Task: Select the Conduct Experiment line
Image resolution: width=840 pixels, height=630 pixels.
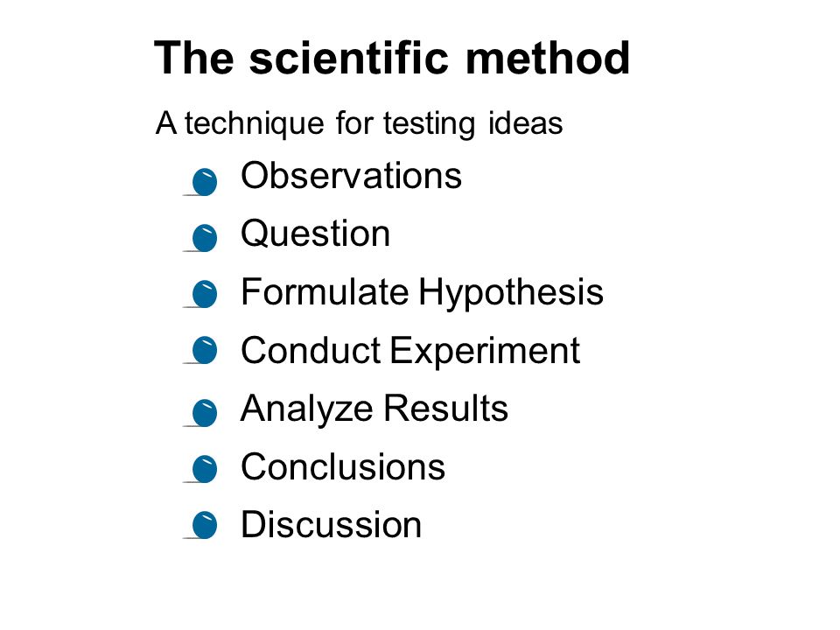Action: click(410, 352)
